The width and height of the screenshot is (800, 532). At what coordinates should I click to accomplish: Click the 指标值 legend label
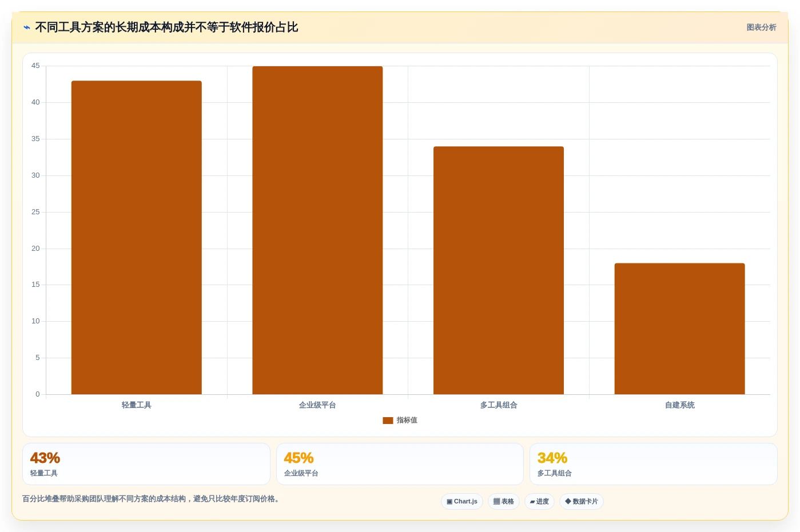click(407, 420)
